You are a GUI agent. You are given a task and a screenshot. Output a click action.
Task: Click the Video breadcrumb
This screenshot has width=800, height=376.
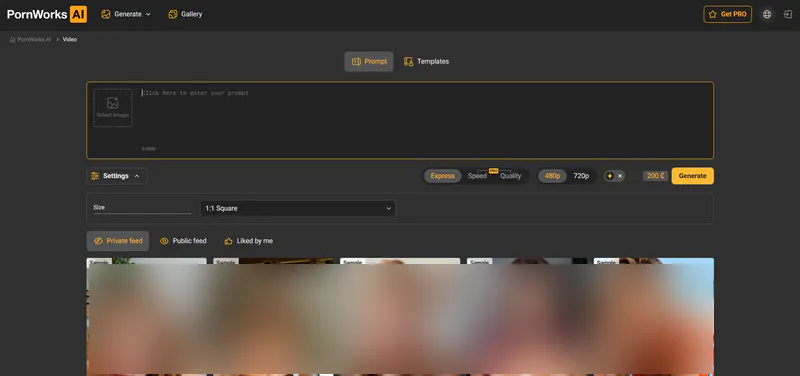point(70,39)
